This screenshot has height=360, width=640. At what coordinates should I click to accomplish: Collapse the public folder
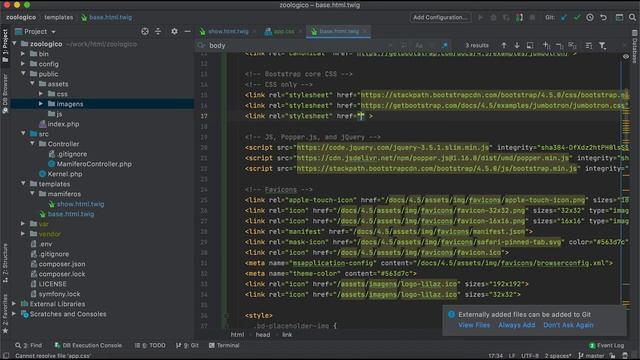point(23,74)
